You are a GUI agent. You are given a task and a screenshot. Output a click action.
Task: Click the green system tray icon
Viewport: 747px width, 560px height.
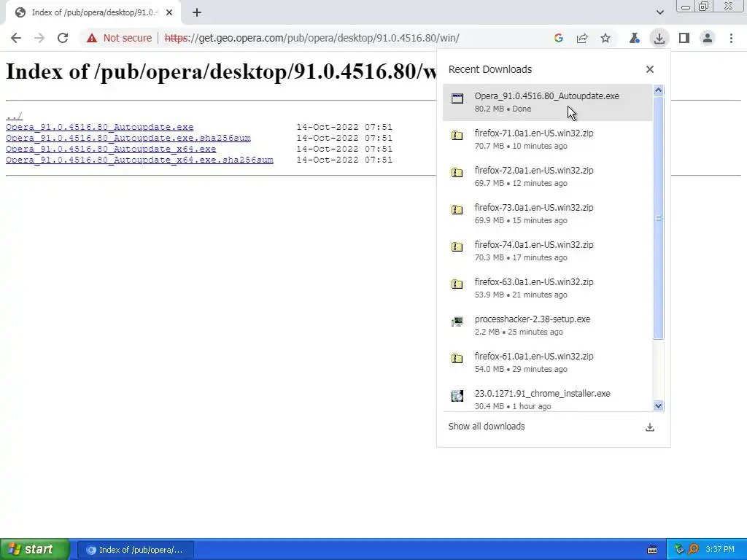(x=680, y=550)
